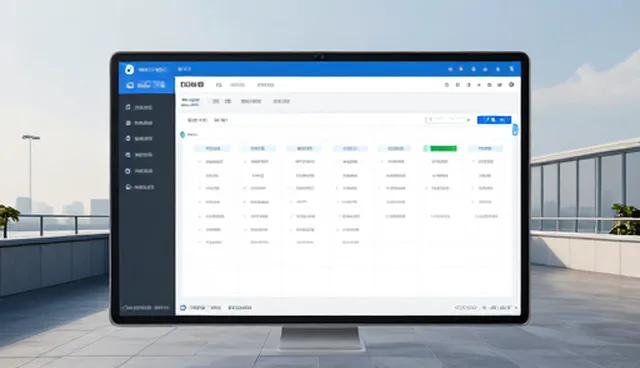Select the blue highlighted sidebar item with cloud icon
640x368 pixels.
click(x=147, y=85)
